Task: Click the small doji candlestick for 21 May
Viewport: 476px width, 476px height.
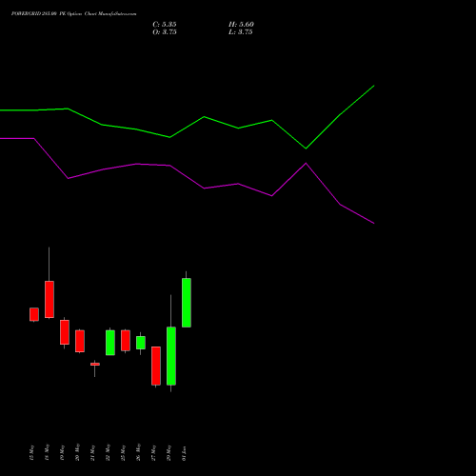Action: 95,365
